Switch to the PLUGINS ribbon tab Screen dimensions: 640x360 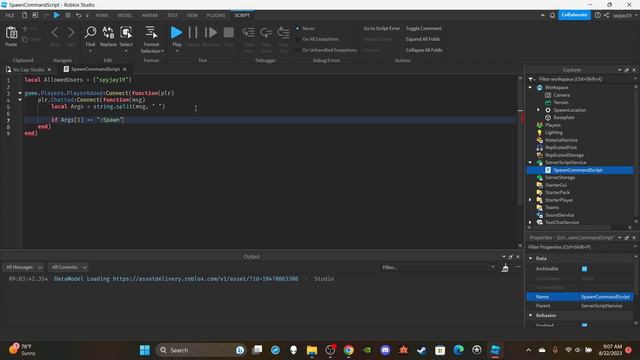[x=216, y=16]
